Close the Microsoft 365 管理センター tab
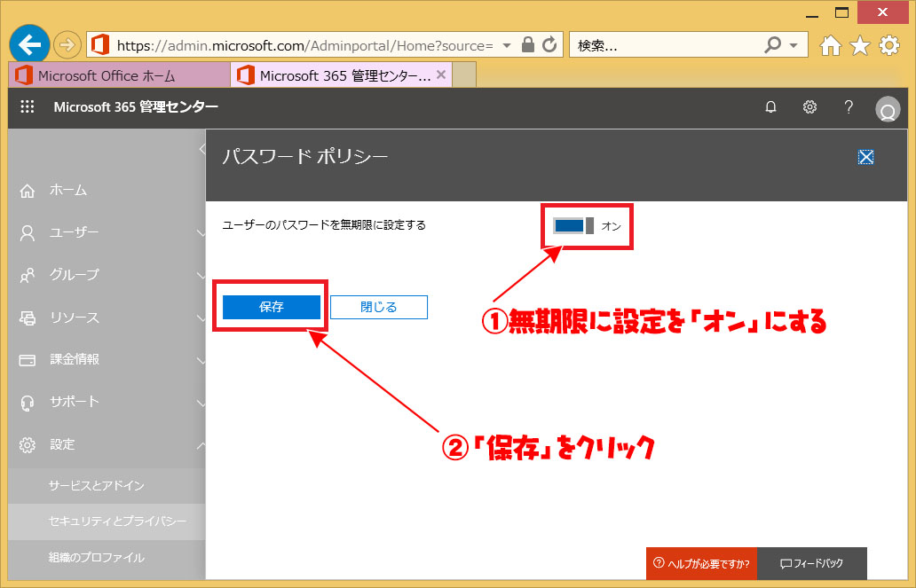This screenshot has height=588, width=916. point(441,74)
